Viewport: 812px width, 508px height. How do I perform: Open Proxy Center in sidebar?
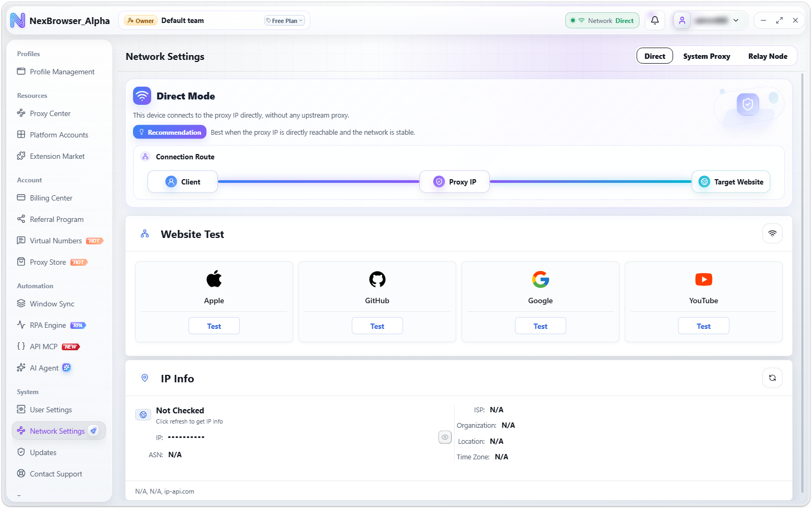click(59, 113)
